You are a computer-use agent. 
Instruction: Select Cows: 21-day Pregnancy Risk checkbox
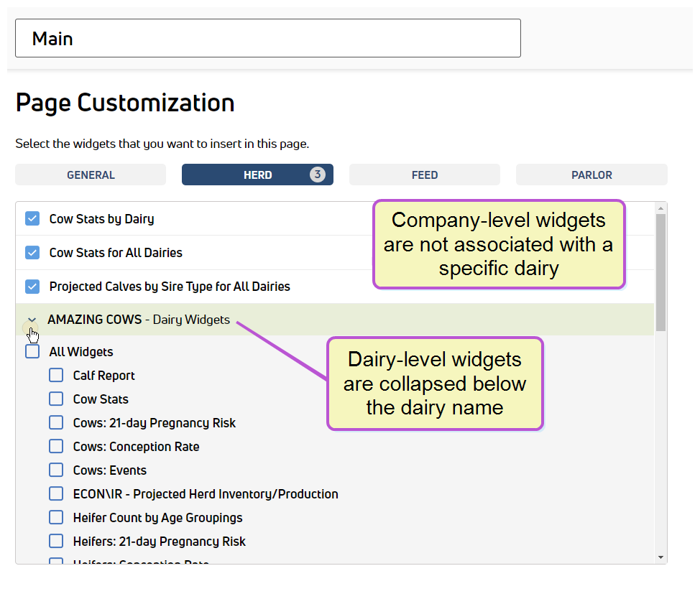(x=56, y=422)
